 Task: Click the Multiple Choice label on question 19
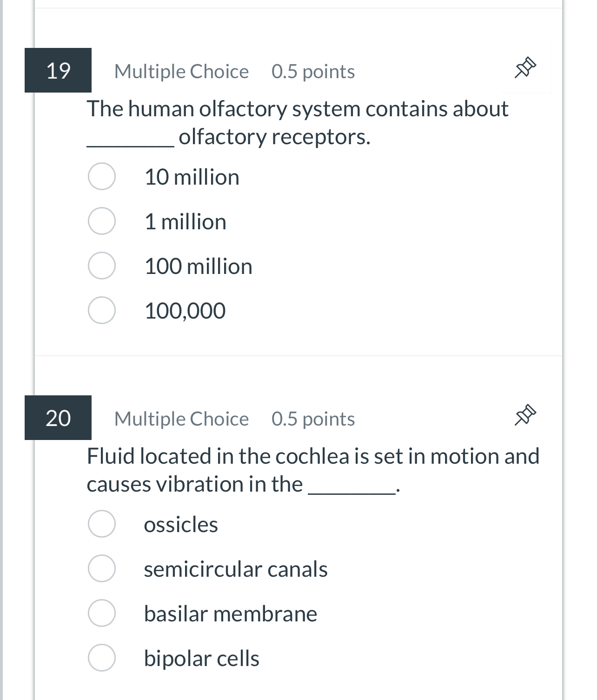pos(182,71)
